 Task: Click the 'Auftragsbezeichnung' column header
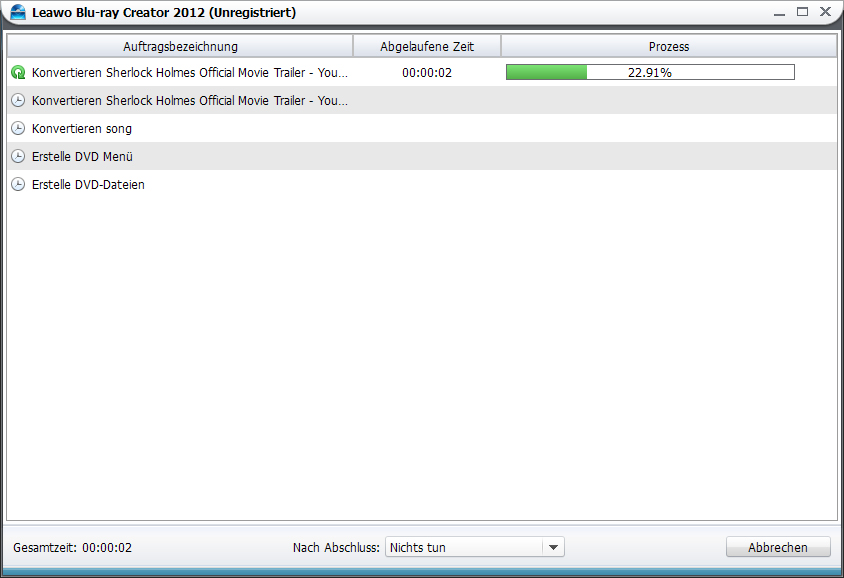[x=180, y=46]
